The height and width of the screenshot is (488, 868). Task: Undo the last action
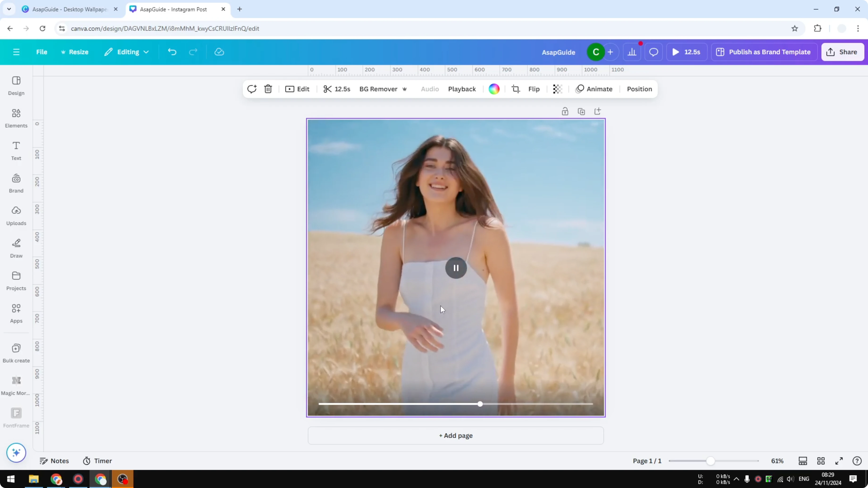[x=172, y=52]
